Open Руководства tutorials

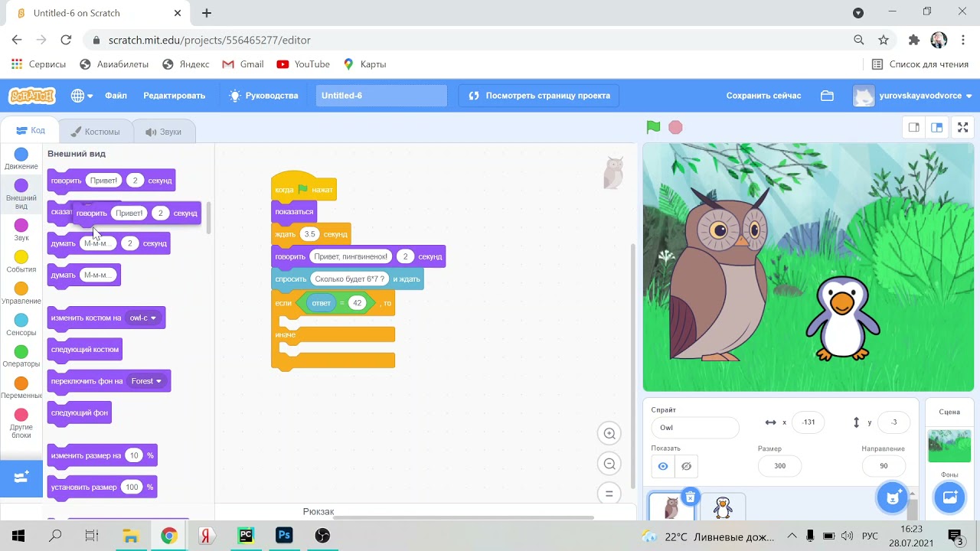pyautogui.click(x=263, y=96)
